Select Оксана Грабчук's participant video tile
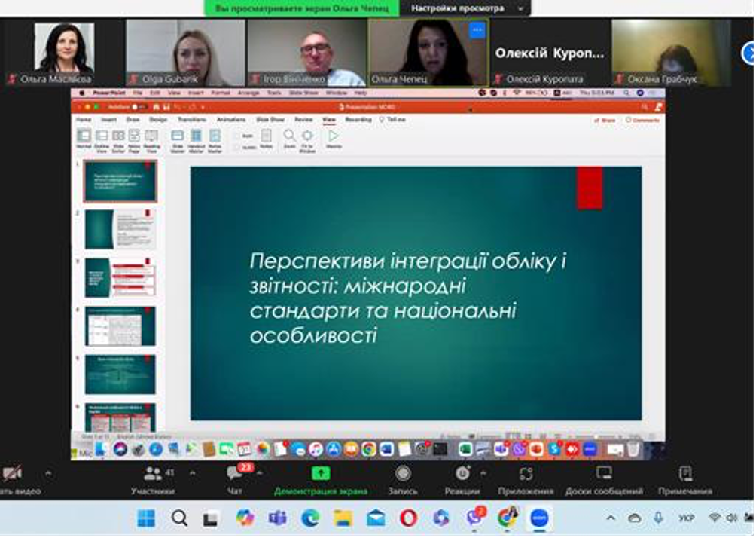Image resolution: width=756 pixels, height=538 pixels. pyautogui.click(x=671, y=53)
